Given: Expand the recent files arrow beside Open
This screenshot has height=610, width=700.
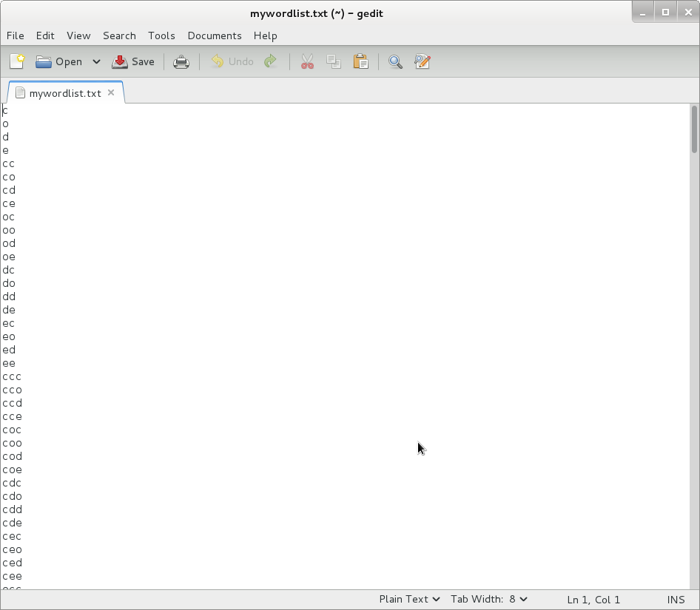Looking at the screenshot, I should click(96, 61).
